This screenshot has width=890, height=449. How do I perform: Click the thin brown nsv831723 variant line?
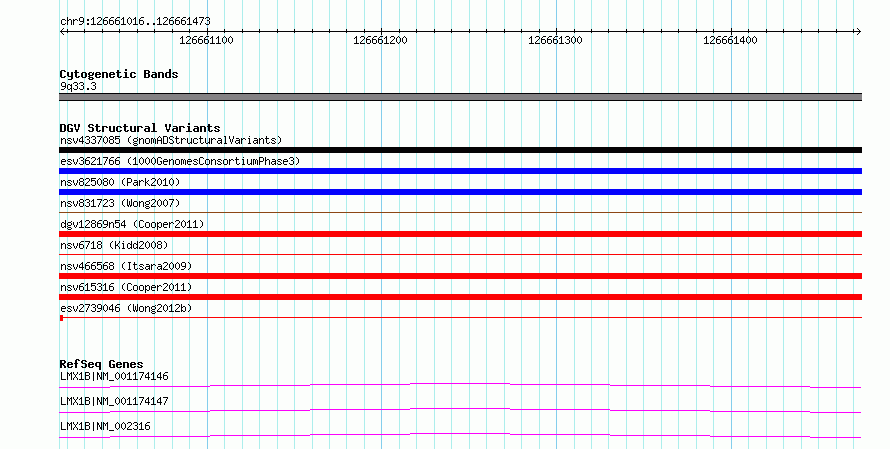(x=460, y=213)
